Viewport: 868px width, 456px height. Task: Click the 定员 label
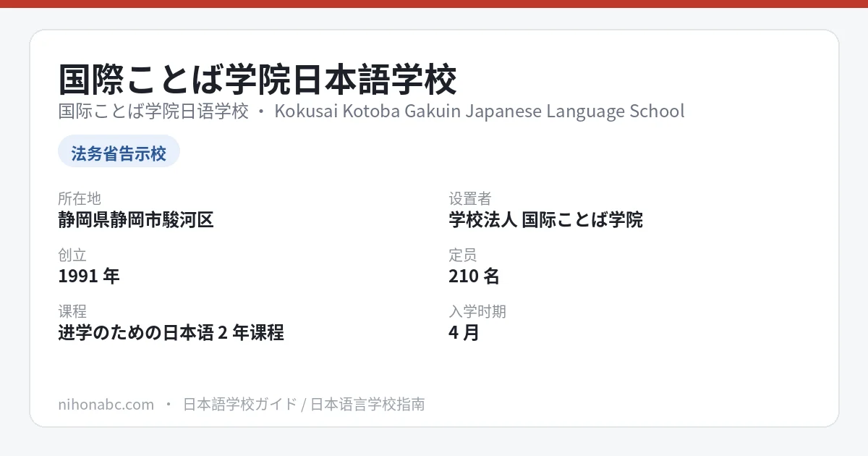[463, 255]
